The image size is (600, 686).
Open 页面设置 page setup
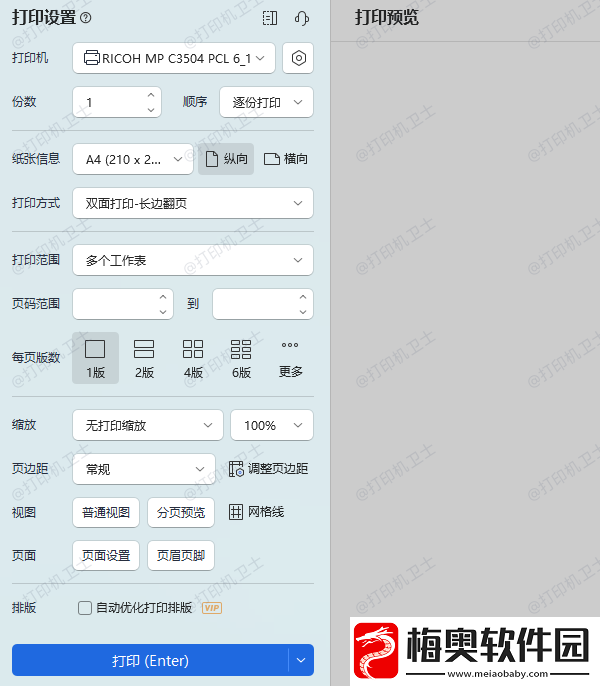pos(106,556)
